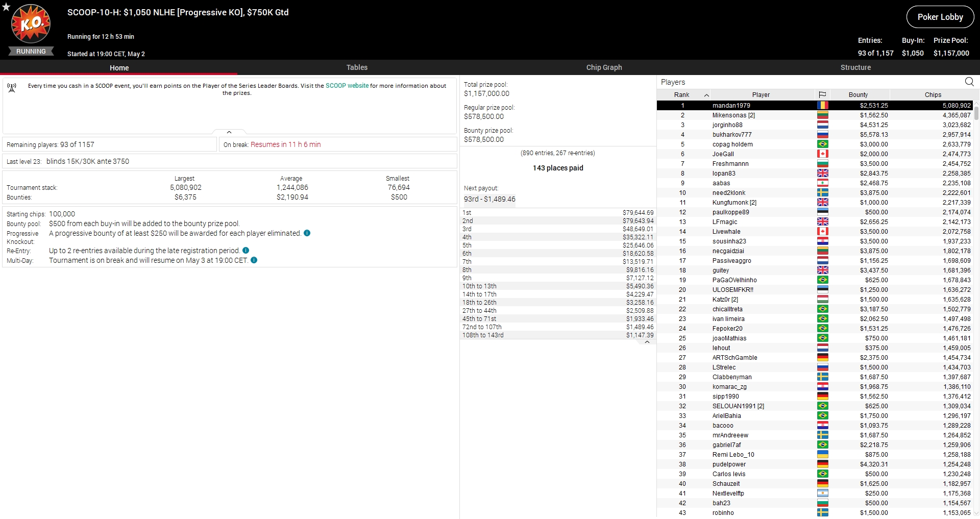The width and height of the screenshot is (980, 519).
Task: Click the Ukrainian flag next to Remi Lebo_10
Action: 822,455
